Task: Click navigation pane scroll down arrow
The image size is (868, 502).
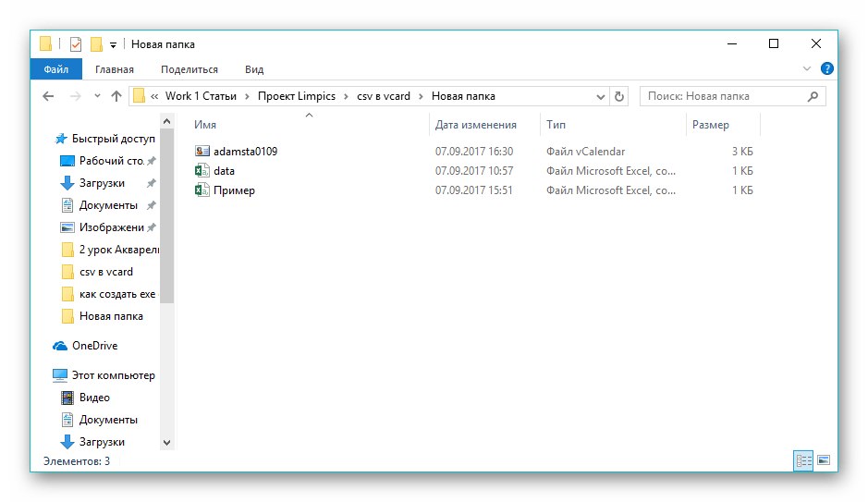Action: (x=166, y=443)
